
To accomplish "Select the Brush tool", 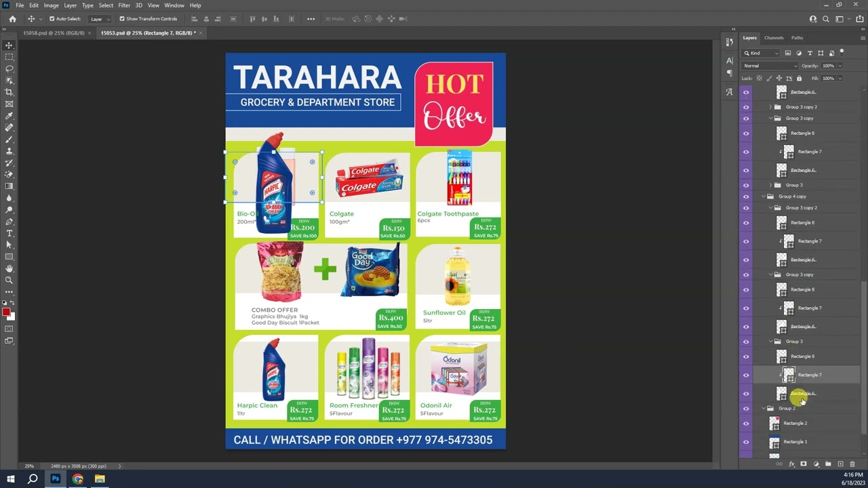I will point(9,139).
